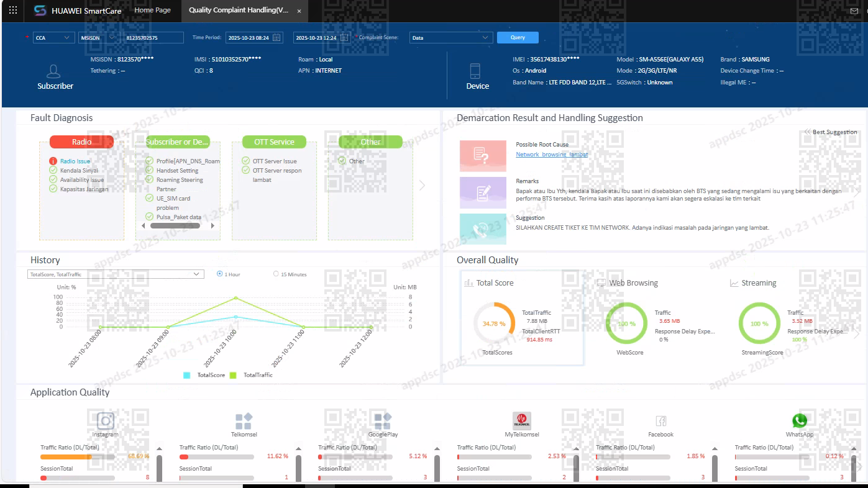Click the Facebook app icon
Screen dimensions: 868x488
(660, 421)
